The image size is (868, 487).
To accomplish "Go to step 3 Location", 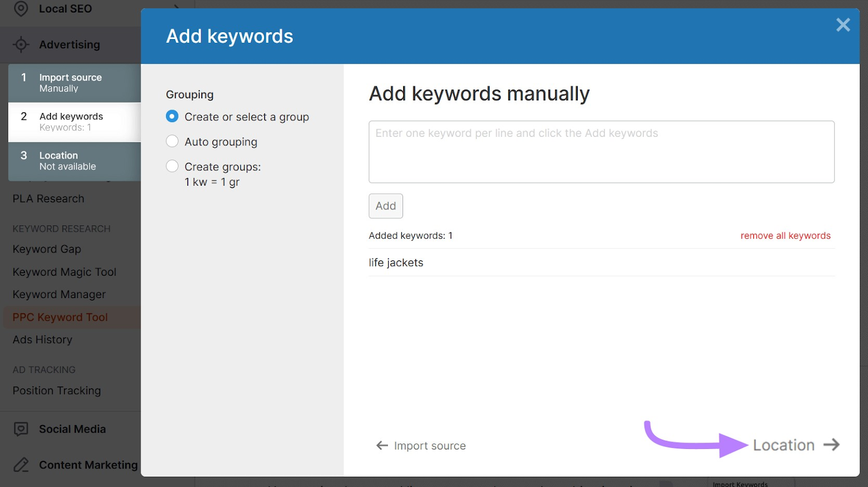I will coord(74,161).
